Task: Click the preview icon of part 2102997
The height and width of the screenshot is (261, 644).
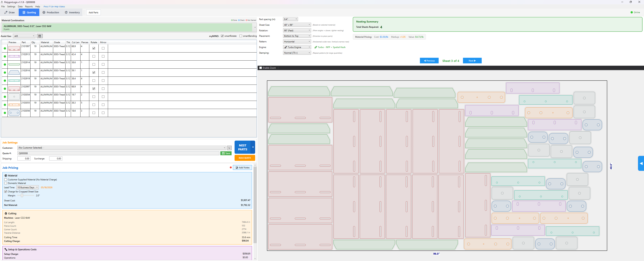Action: pyautogui.click(x=14, y=89)
